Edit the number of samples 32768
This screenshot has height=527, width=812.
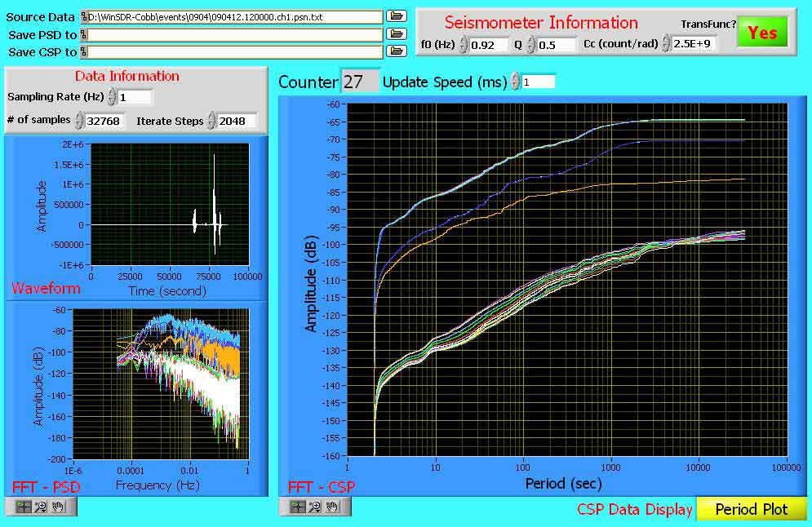(x=104, y=121)
